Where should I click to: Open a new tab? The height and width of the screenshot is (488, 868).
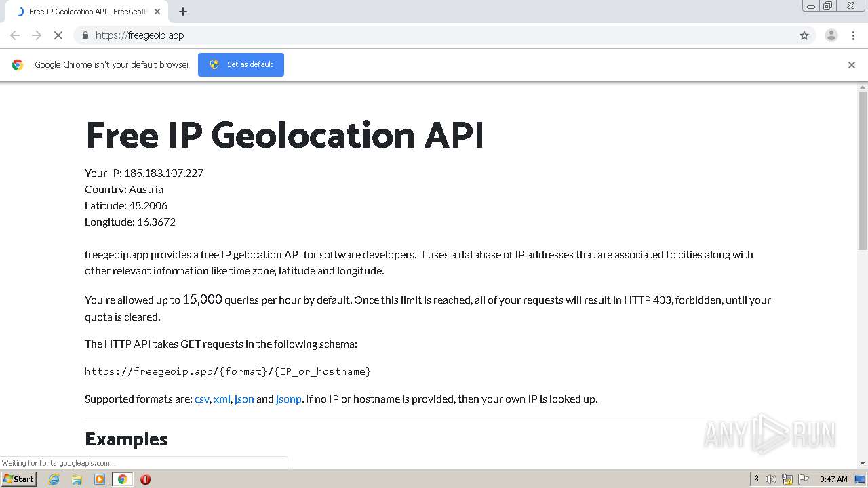click(x=183, y=12)
